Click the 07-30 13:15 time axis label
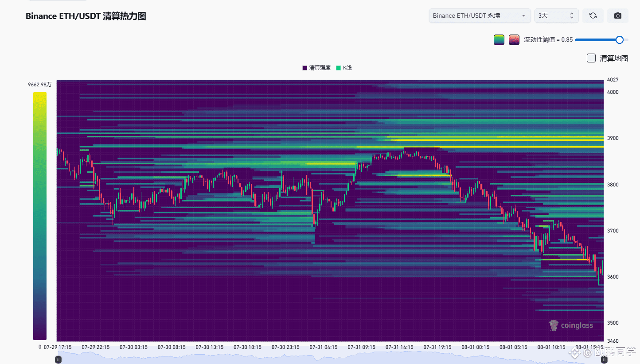The height and width of the screenshot is (364, 640). coord(210,347)
